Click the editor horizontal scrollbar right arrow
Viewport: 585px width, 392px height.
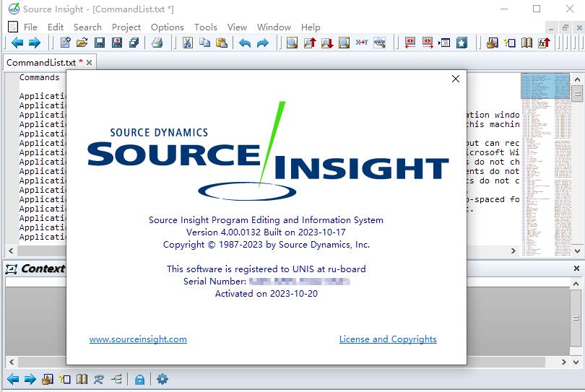coord(513,251)
